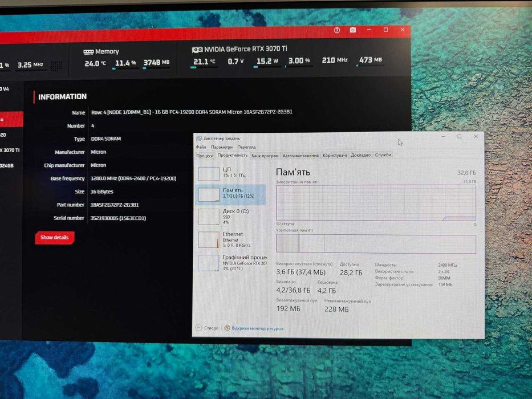This screenshot has height=399, width=532.
Task: Switch to the Процеси tab
Action: pos(205,156)
